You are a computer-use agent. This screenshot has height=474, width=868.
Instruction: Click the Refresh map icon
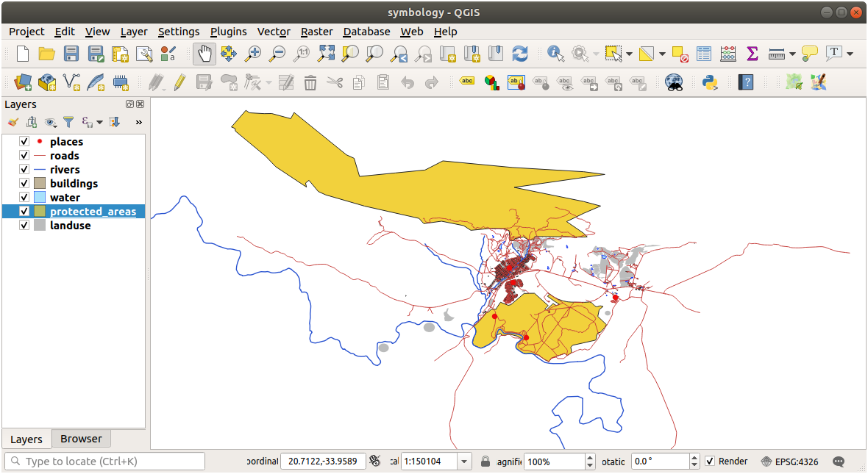tap(520, 54)
